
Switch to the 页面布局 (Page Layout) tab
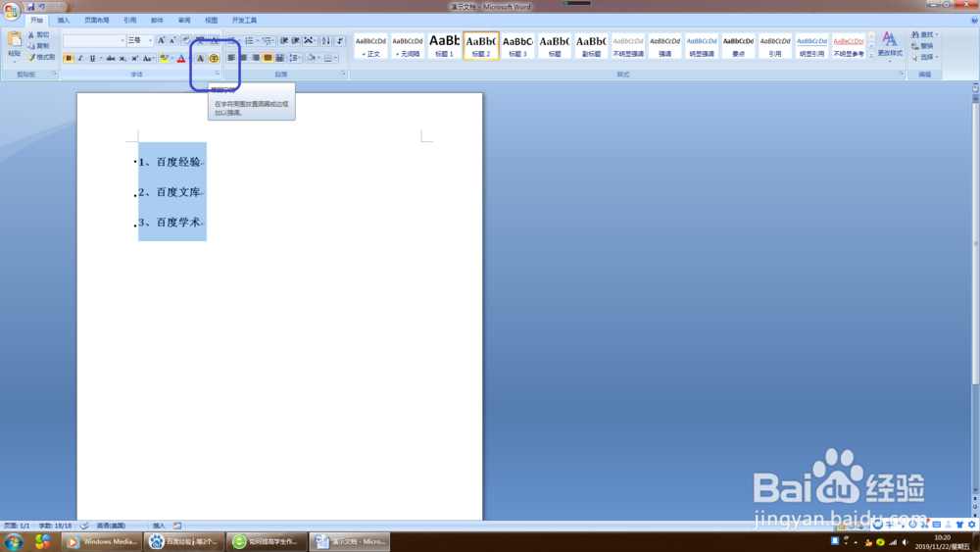pos(97,20)
